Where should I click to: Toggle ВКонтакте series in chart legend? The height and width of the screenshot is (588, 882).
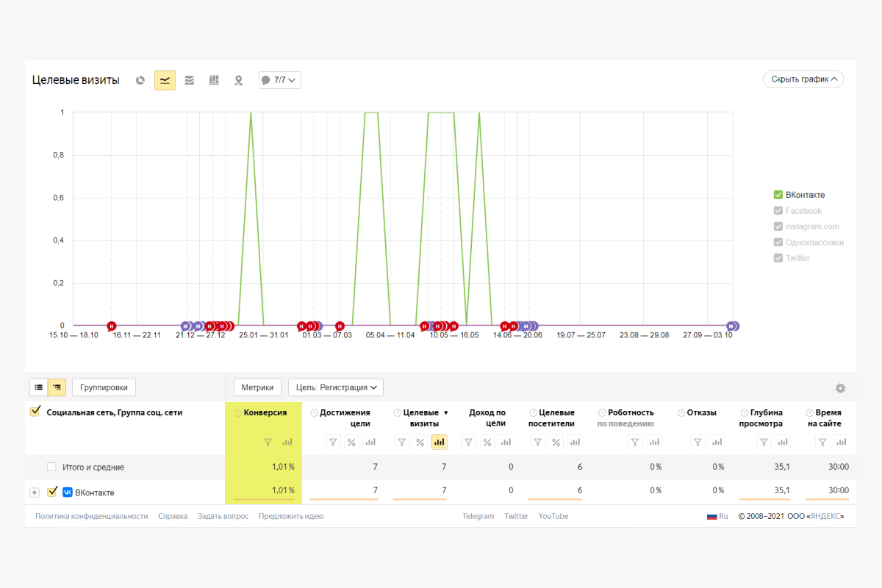point(778,195)
